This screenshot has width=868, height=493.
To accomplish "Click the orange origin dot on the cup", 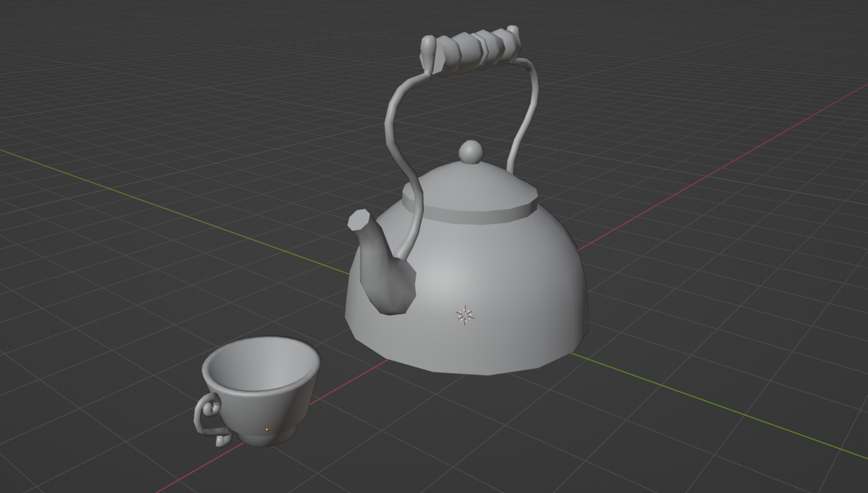I will point(266,430).
